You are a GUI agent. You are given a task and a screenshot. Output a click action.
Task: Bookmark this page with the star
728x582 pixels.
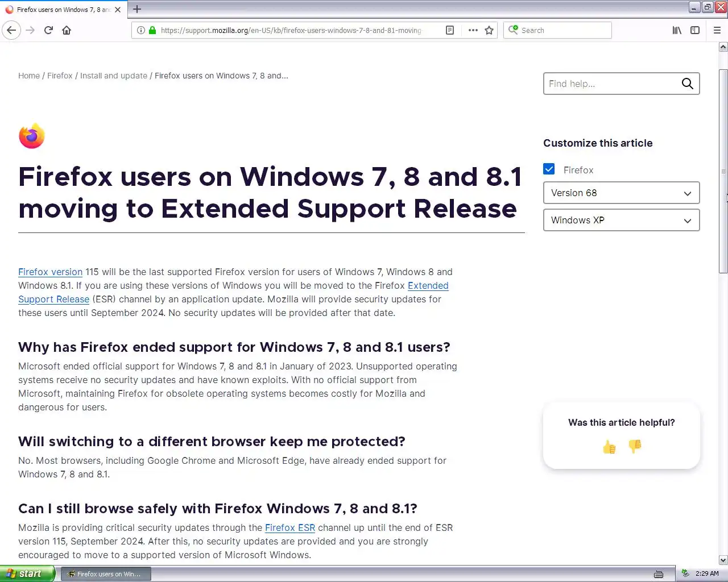click(x=489, y=30)
